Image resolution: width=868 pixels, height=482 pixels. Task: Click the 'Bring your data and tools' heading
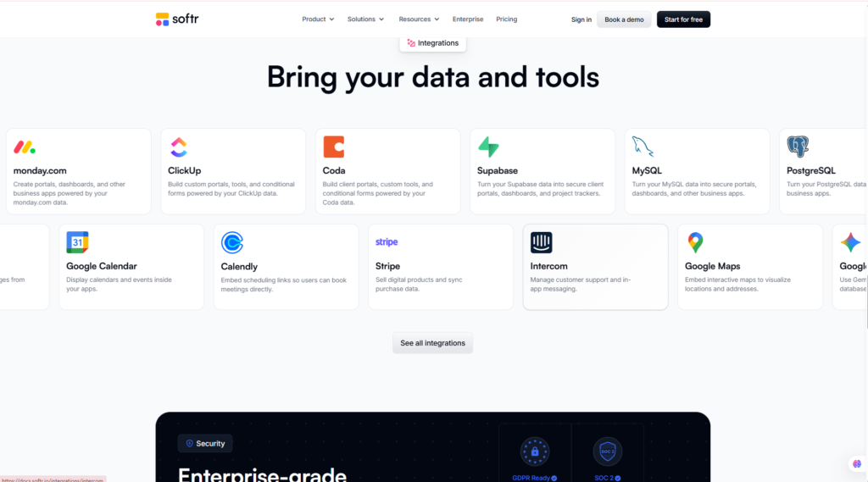[x=433, y=77]
